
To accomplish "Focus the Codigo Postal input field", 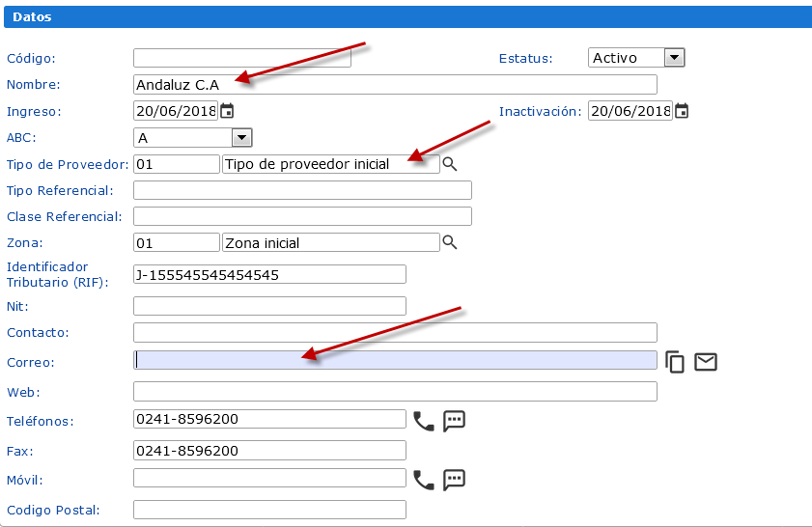I will coord(269,510).
